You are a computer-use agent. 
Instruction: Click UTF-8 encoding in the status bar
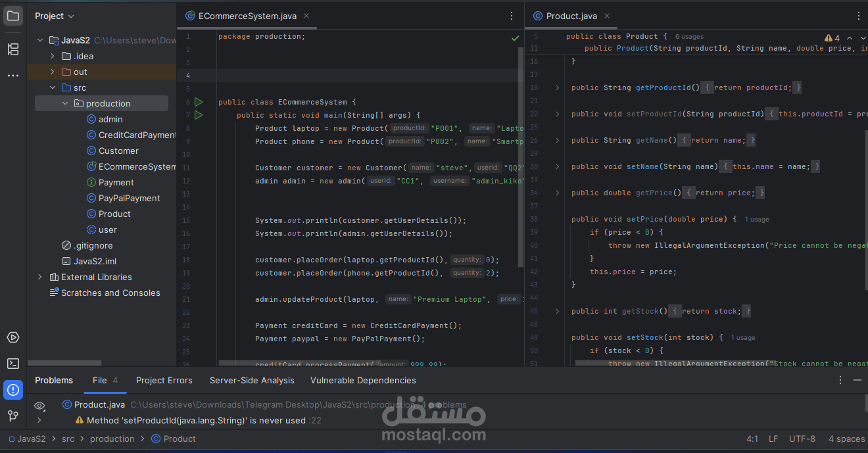pyautogui.click(x=802, y=439)
